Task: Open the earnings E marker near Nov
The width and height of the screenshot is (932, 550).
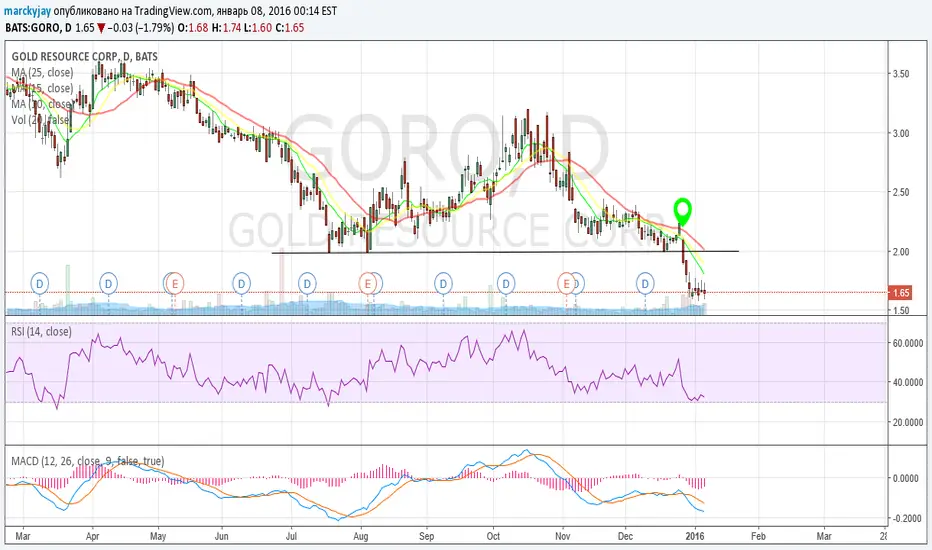Action: 566,284
